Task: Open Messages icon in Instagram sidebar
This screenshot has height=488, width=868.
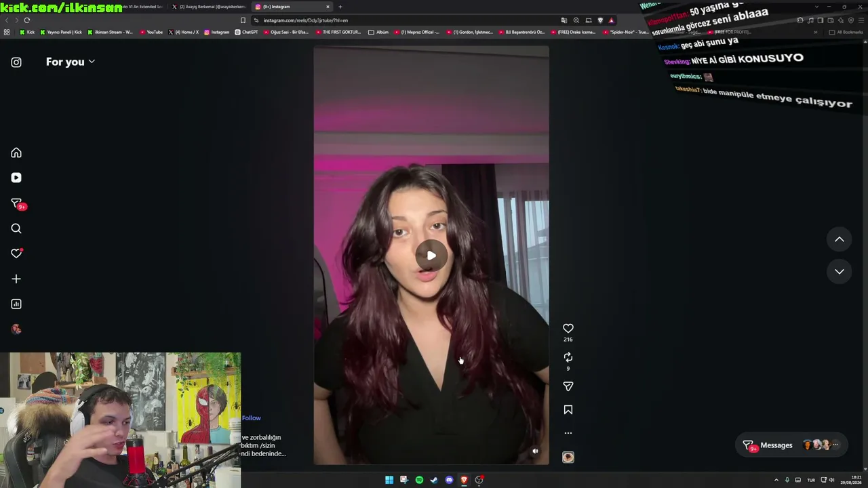Action: click(x=17, y=203)
